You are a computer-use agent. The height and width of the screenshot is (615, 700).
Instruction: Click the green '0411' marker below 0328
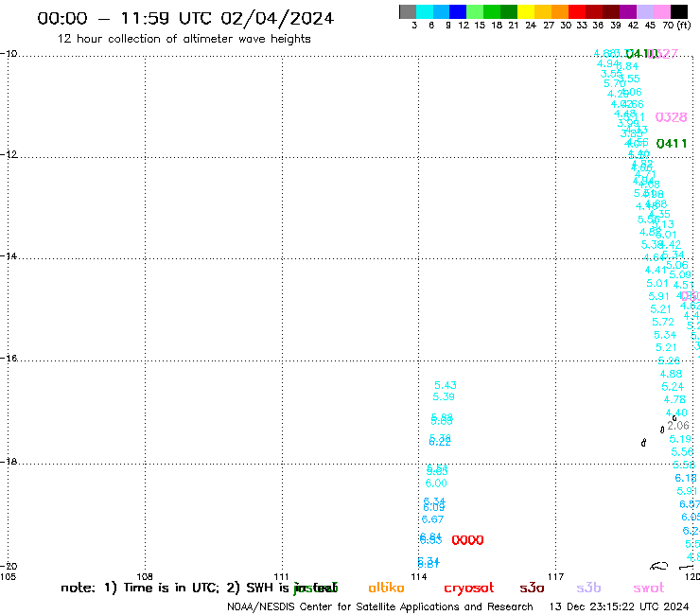672,144
